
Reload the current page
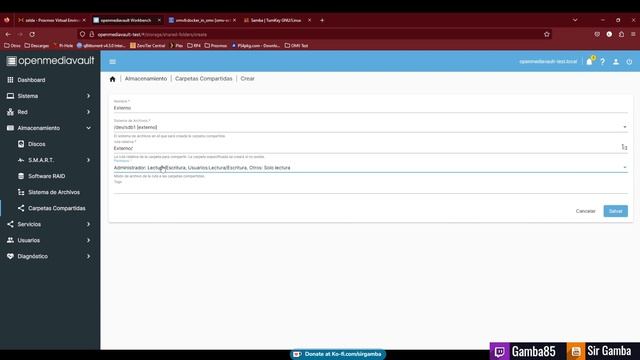click(x=32, y=34)
